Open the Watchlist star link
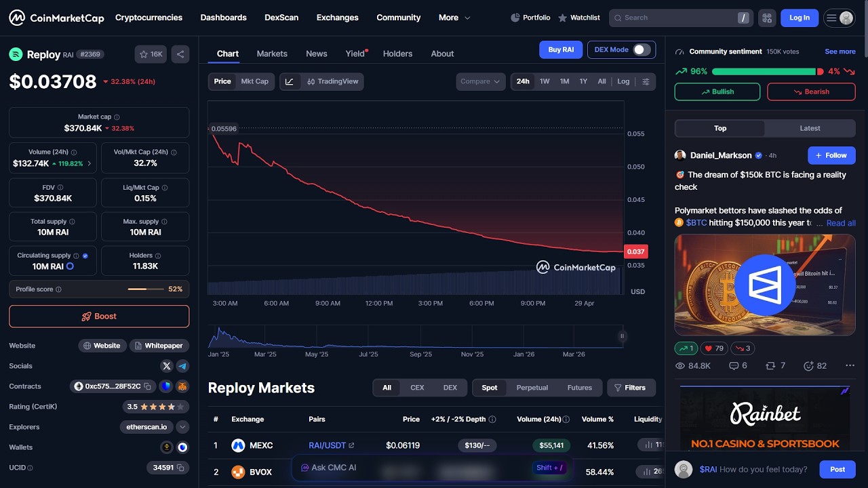 click(x=579, y=18)
